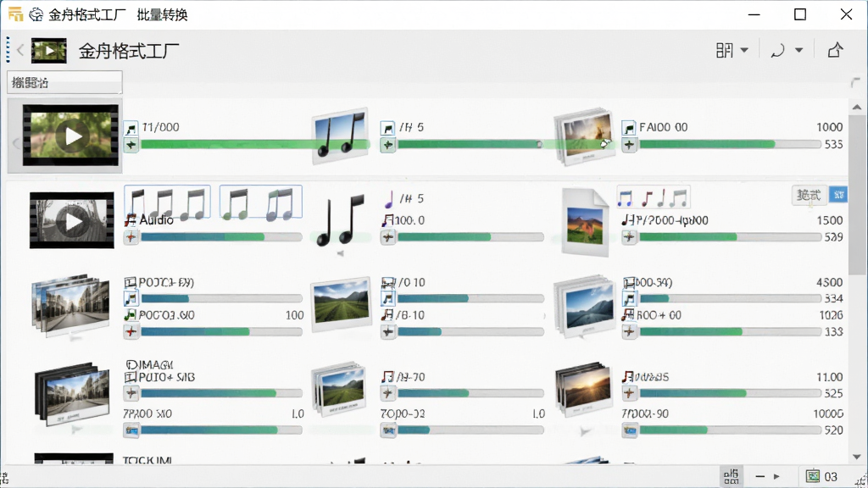Click the round gear icon beside title
This screenshot has height=488, width=868.
coord(36,14)
